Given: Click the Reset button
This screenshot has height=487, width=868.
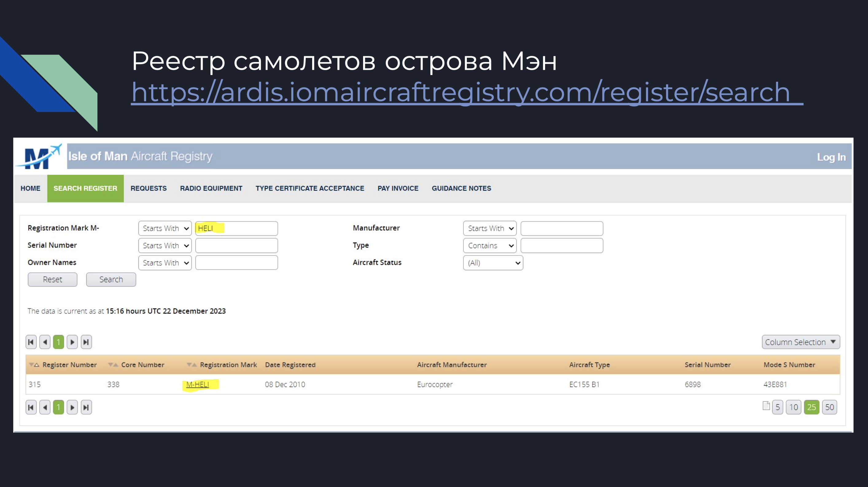Looking at the screenshot, I should coord(52,279).
